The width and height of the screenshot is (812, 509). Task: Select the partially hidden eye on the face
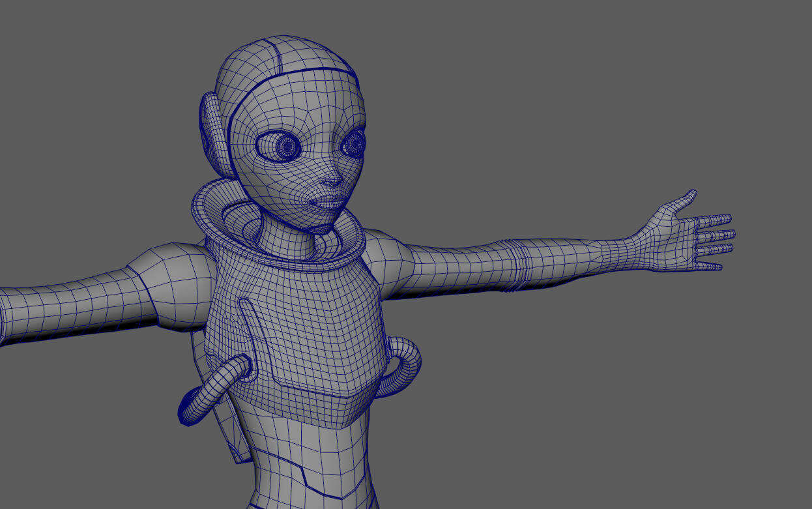(355, 142)
